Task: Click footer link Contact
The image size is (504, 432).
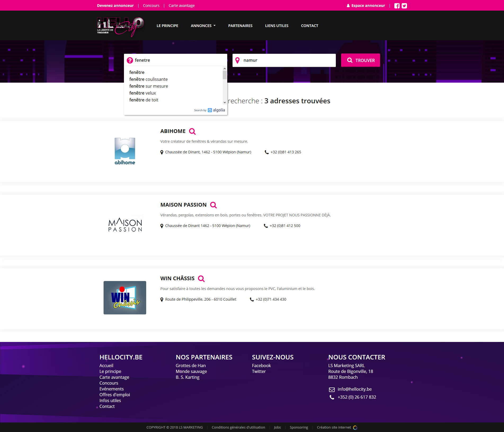Action: click(107, 406)
